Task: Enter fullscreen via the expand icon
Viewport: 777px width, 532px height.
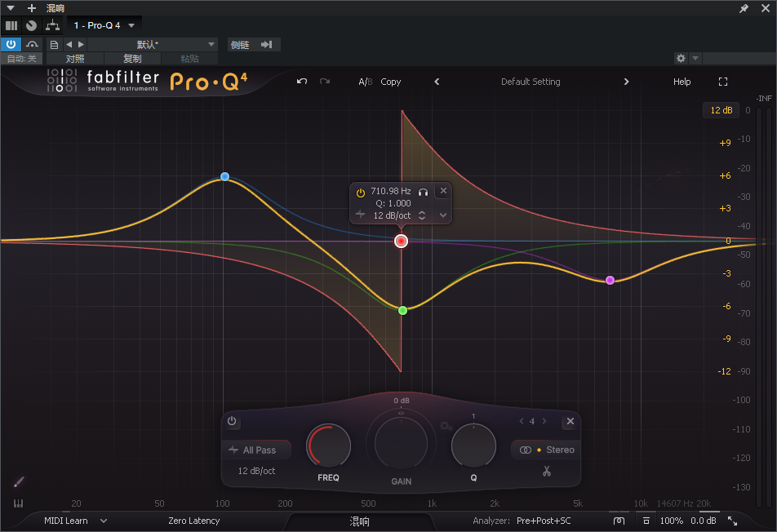Action: click(723, 82)
